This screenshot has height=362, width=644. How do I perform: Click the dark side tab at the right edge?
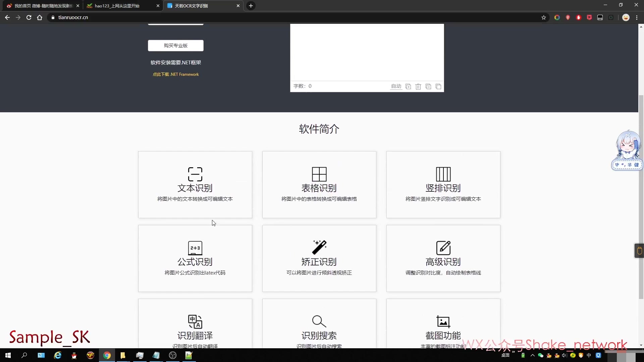tap(639, 251)
